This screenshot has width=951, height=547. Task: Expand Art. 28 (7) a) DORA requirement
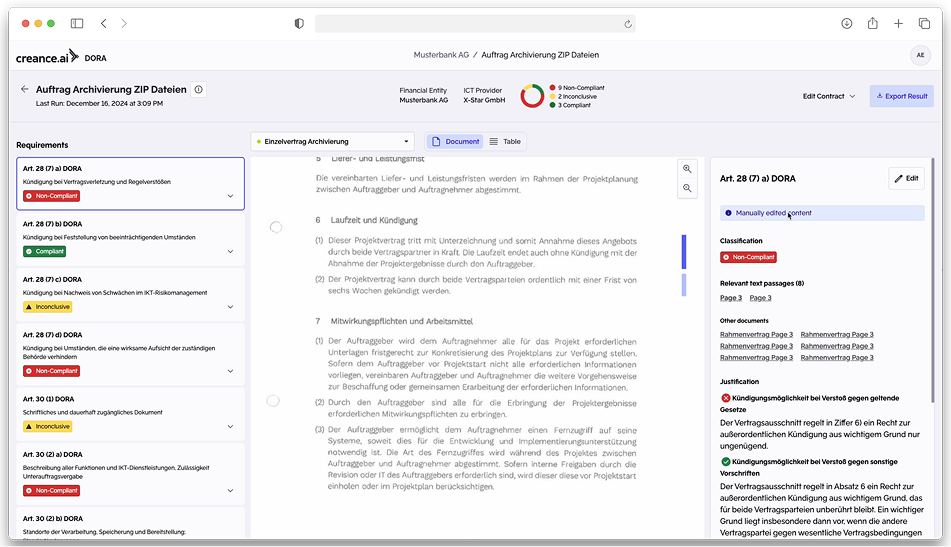pos(230,196)
